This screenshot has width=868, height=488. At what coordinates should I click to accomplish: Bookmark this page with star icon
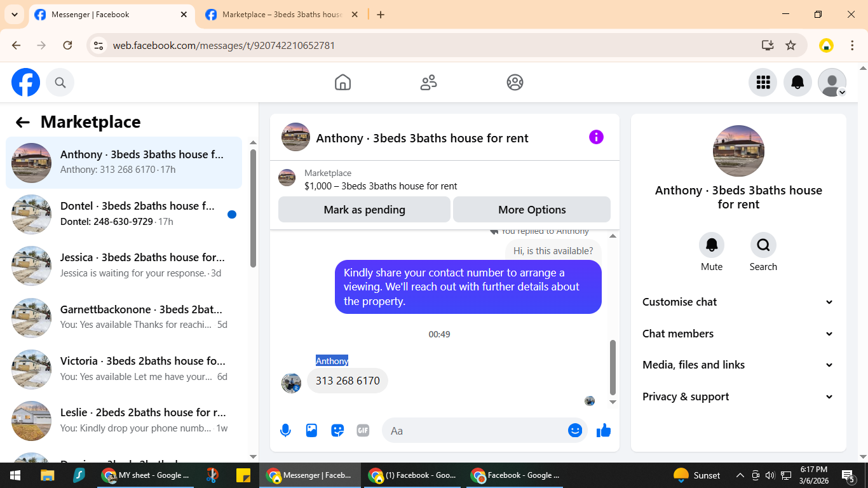[x=790, y=45]
